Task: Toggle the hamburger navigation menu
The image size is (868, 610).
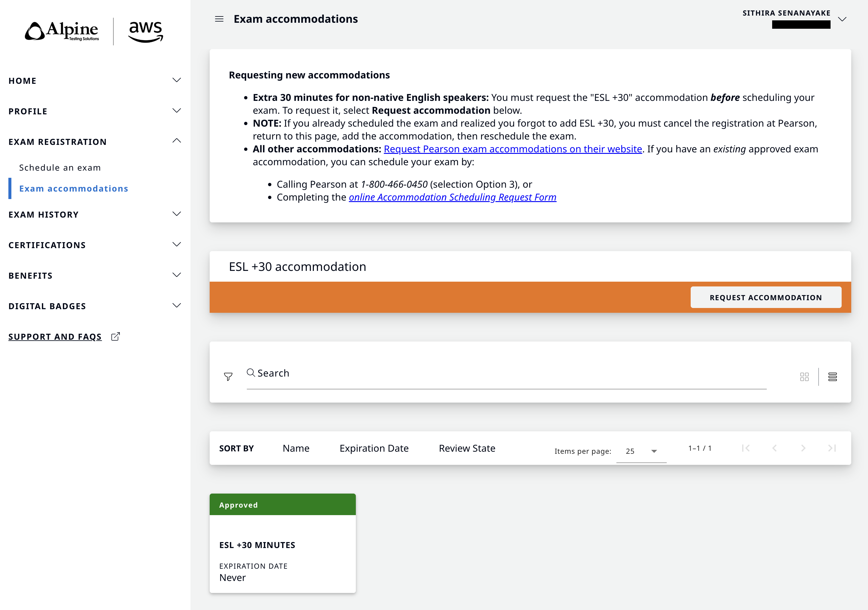Action: coord(219,19)
